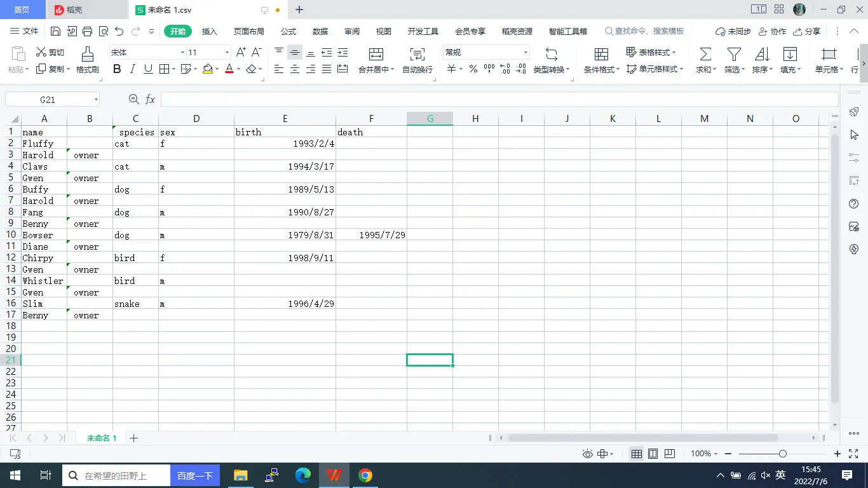Viewport: 868px width, 488px height.
Task: Click the increase decimal places icon
Action: pos(505,69)
